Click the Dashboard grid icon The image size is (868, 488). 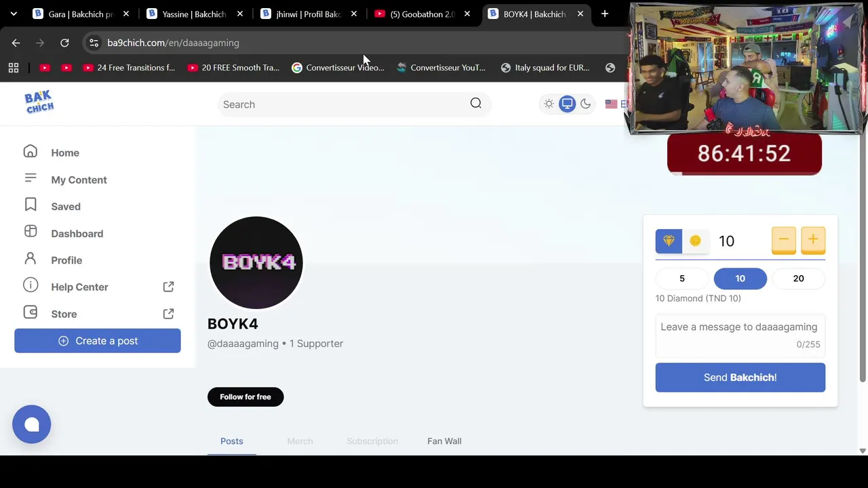coord(31,232)
